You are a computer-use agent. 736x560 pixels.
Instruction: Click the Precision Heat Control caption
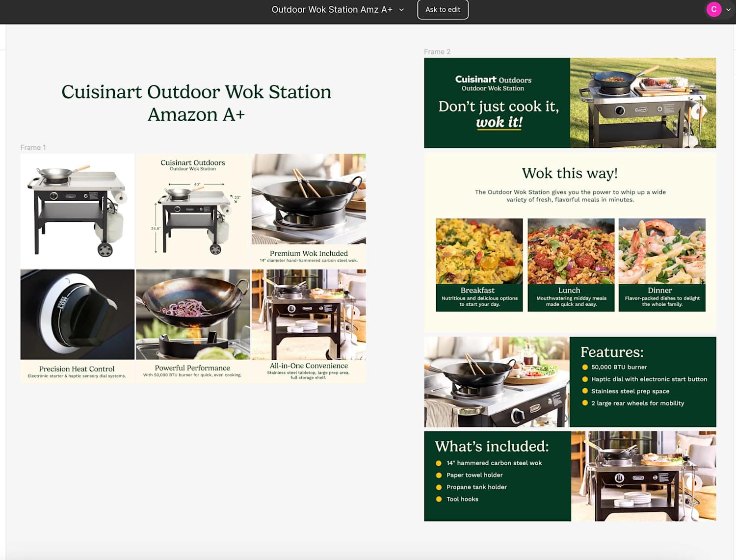coord(77,369)
